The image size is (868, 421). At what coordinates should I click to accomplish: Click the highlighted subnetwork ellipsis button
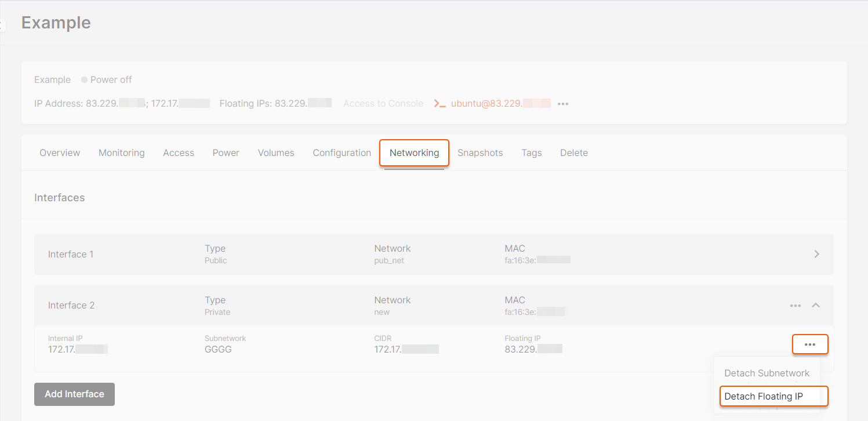pos(810,344)
